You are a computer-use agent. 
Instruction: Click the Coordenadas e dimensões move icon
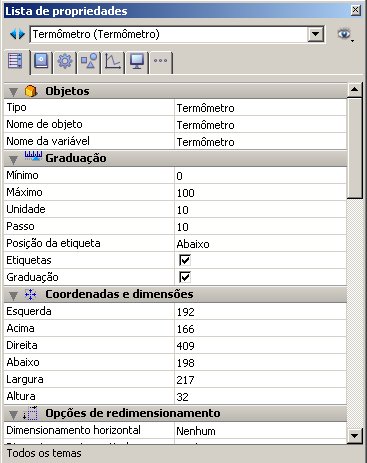tap(31, 294)
